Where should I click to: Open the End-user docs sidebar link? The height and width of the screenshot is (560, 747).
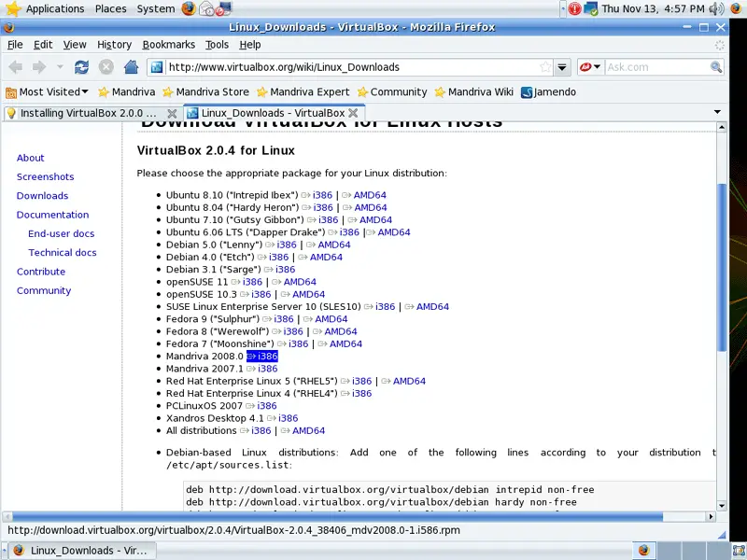tap(62, 234)
